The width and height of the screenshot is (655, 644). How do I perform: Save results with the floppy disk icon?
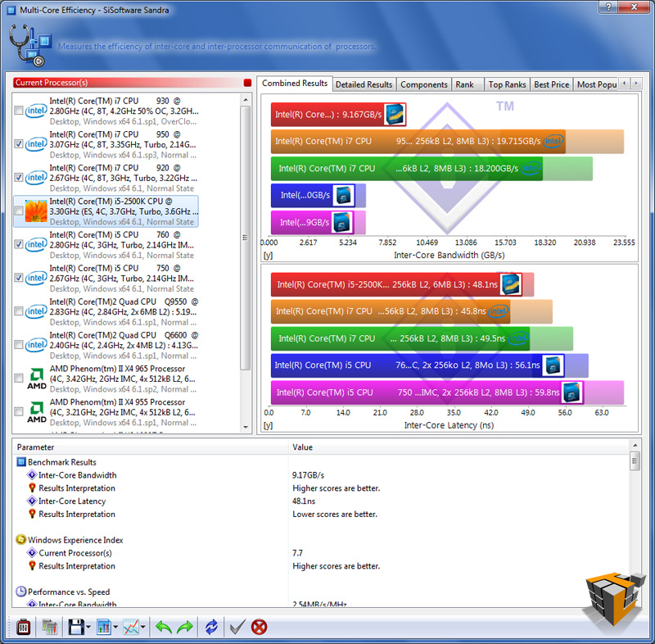[76, 627]
